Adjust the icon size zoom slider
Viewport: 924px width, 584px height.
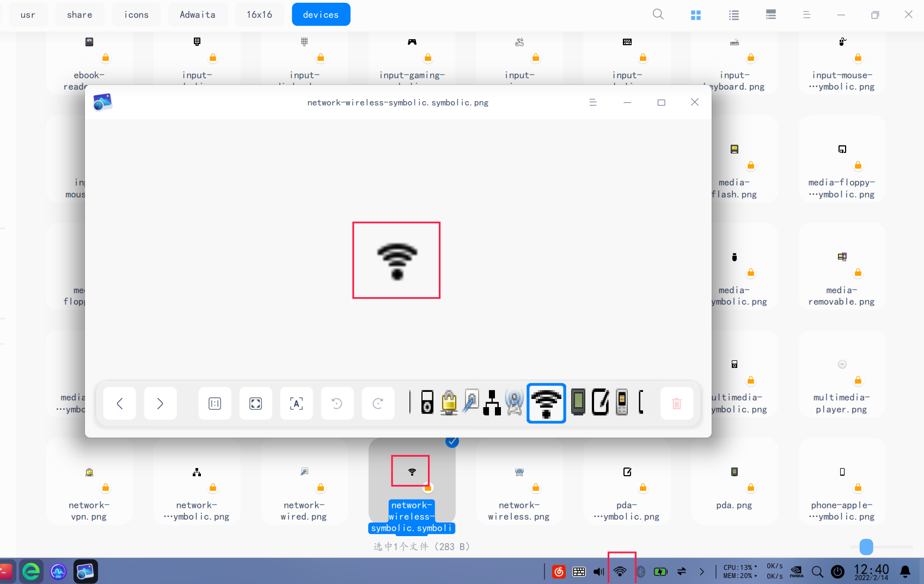[866, 546]
